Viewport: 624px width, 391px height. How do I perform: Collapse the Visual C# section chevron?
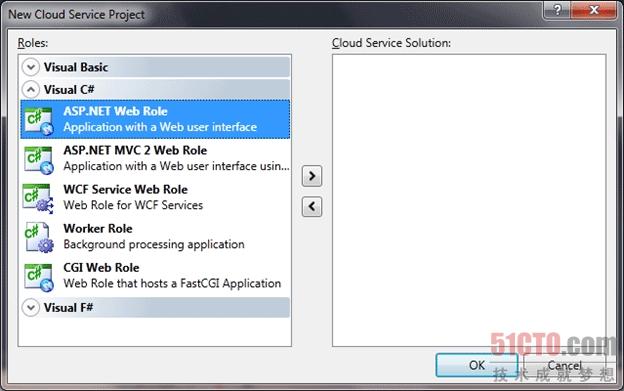click(x=31, y=89)
